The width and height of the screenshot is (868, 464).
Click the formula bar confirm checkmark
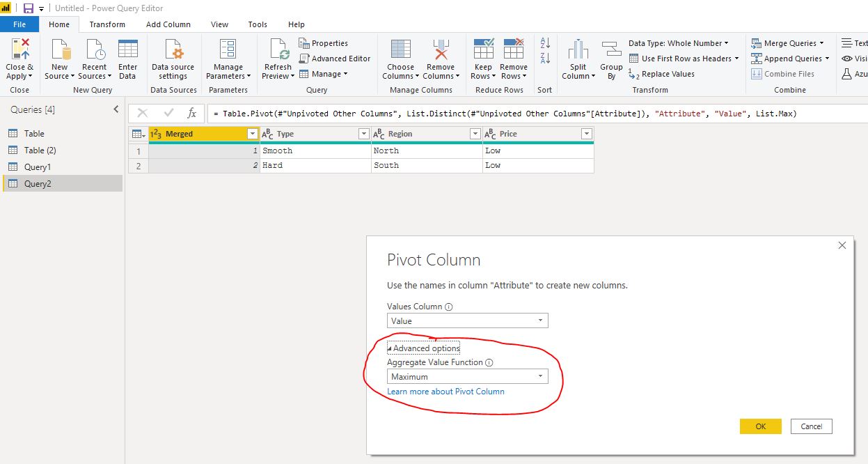pyautogui.click(x=168, y=113)
